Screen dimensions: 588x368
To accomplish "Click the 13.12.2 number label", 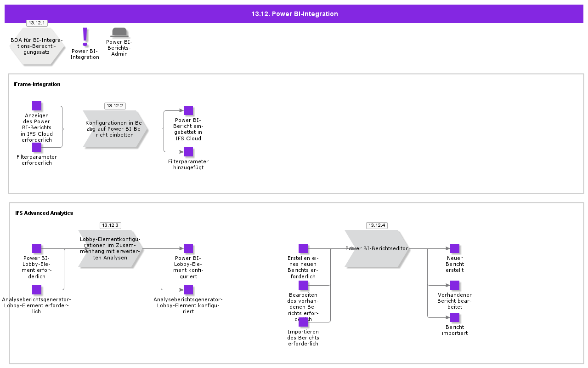I will (115, 106).
